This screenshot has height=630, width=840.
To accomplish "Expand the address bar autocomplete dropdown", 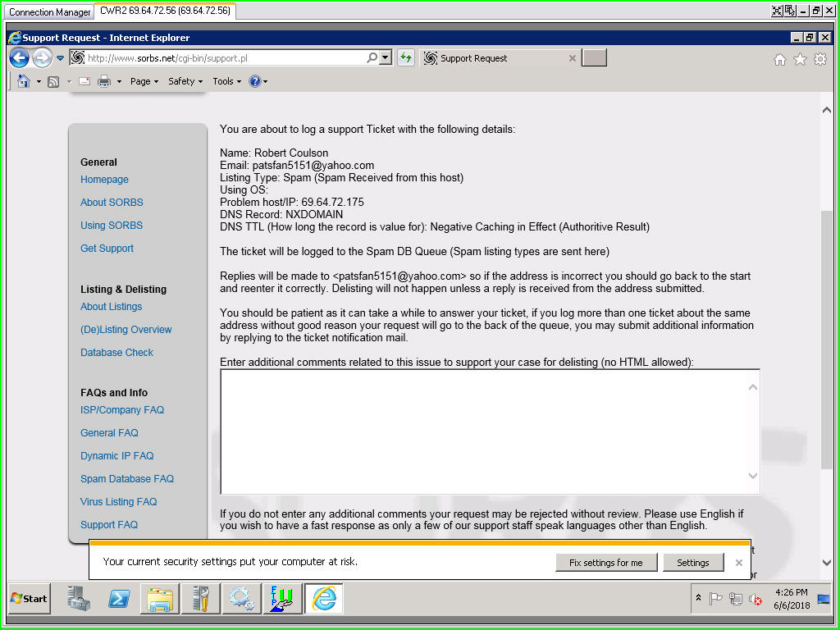I will coord(386,57).
